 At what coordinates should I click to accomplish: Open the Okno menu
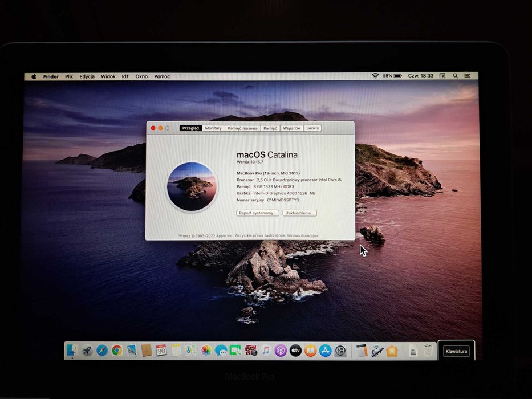click(141, 77)
